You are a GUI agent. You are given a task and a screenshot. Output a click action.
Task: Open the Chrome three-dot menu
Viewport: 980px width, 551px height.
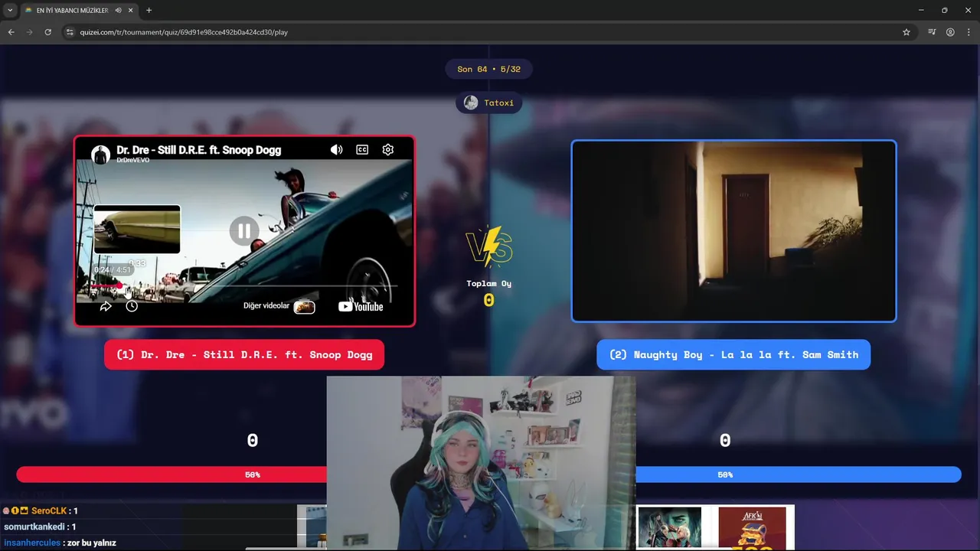(x=969, y=32)
